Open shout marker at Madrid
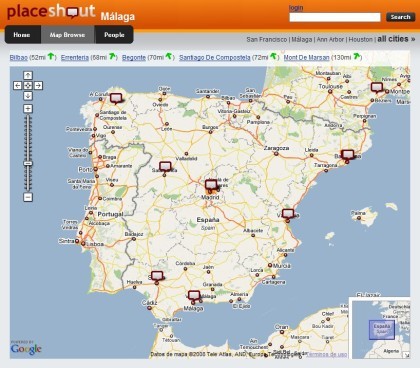The width and height of the screenshot is (420, 368). [x=211, y=185]
